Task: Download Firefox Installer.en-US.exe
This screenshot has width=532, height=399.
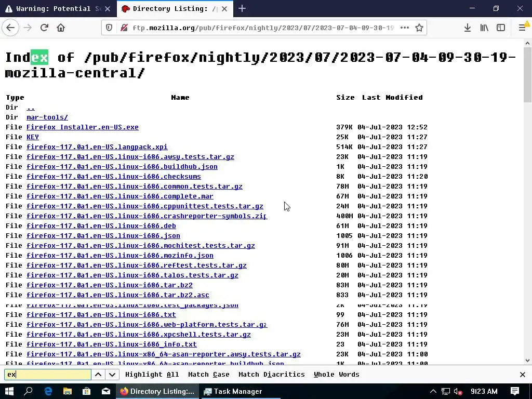Action: tap(83, 127)
